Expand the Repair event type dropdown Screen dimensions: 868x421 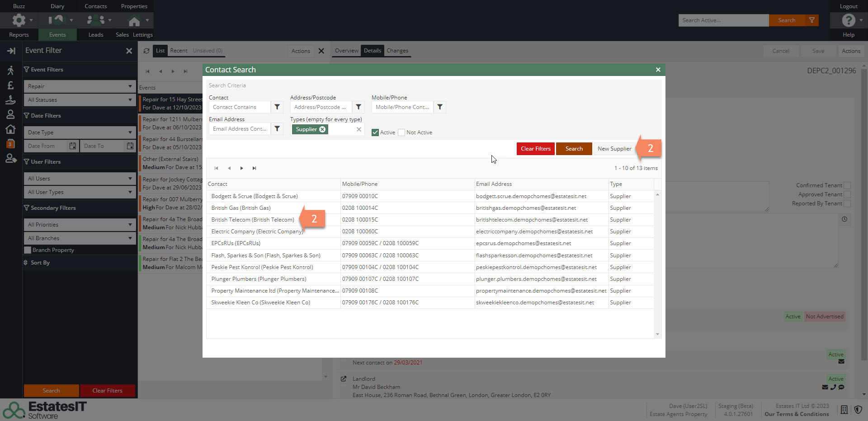[x=80, y=86]
